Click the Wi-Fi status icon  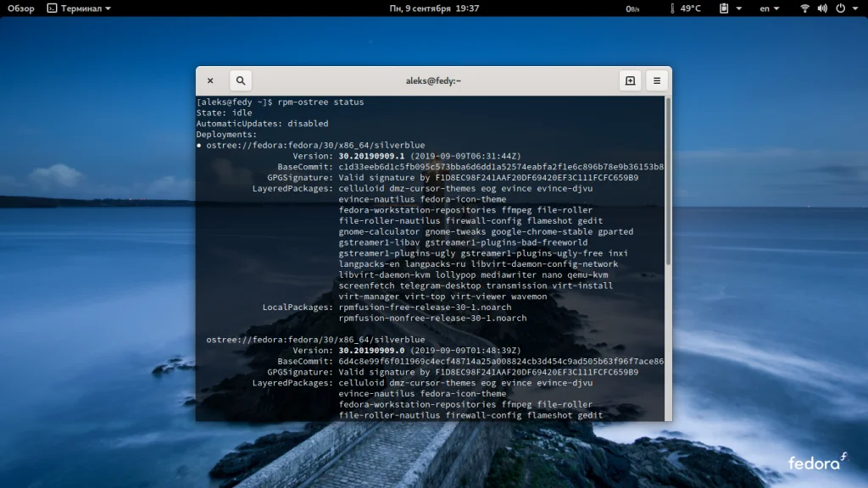(x=804, y=8)
